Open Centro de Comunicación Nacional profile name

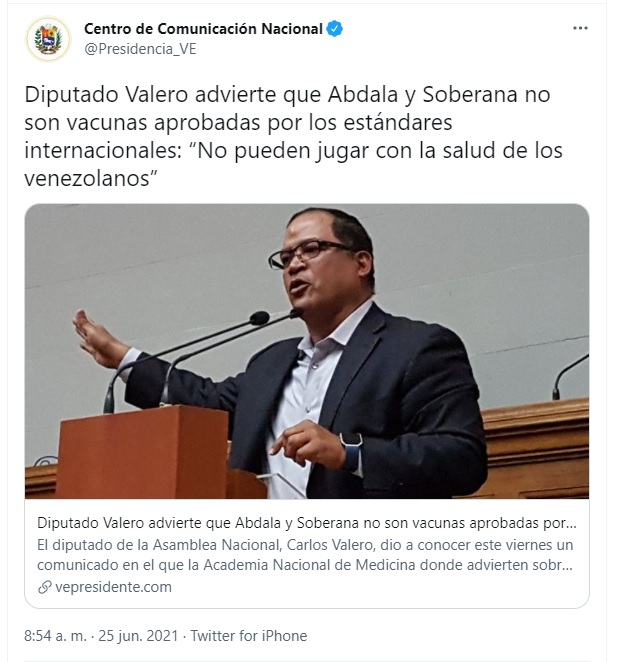coord(203,29)
